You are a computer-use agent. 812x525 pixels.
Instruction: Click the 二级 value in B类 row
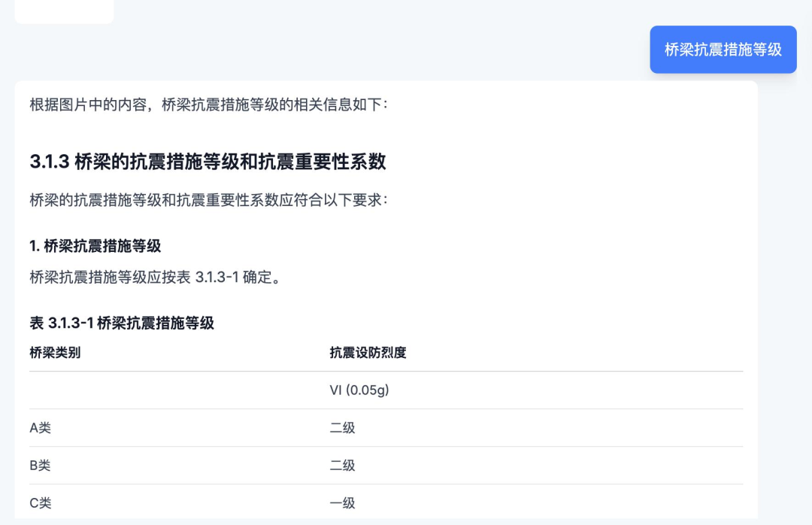point(342,466)
